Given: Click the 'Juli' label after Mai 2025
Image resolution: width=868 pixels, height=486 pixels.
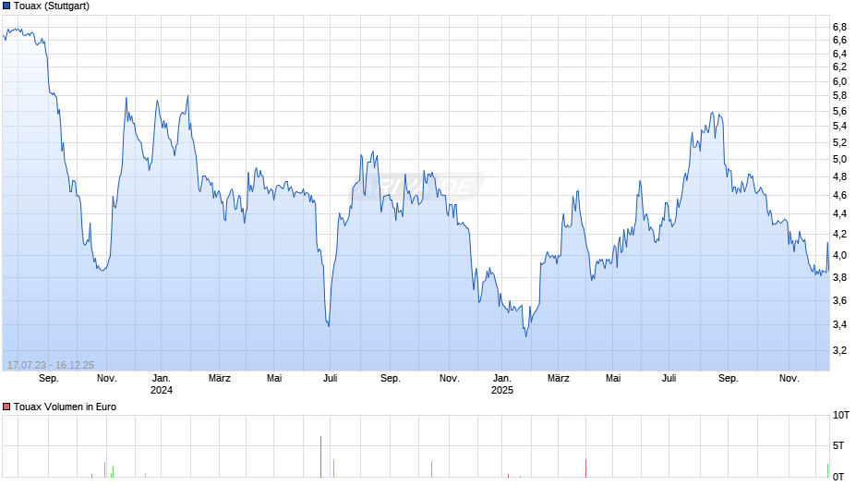Looking at the screenshot, I should click(669, 378).
